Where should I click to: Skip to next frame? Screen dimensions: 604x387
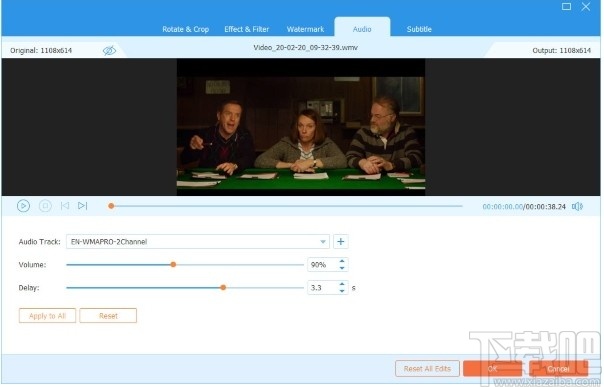point(82,206)
